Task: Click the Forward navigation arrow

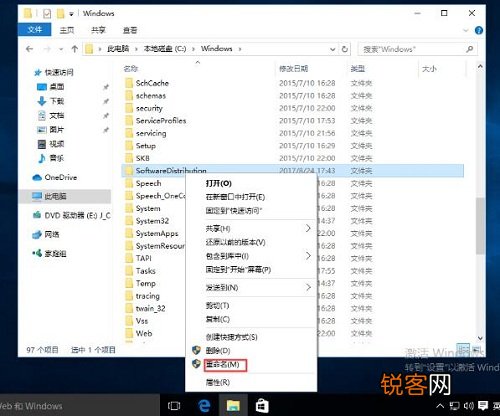Action: pos(47,49)
